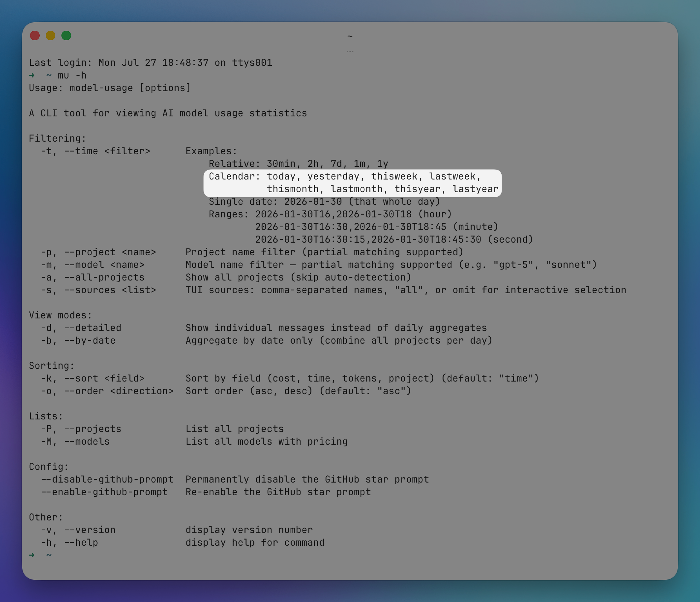Click 'Calendar: today, yesterday, thisweek, lastweek,' line
700x602 pixels.
click(x=345, y=176)
